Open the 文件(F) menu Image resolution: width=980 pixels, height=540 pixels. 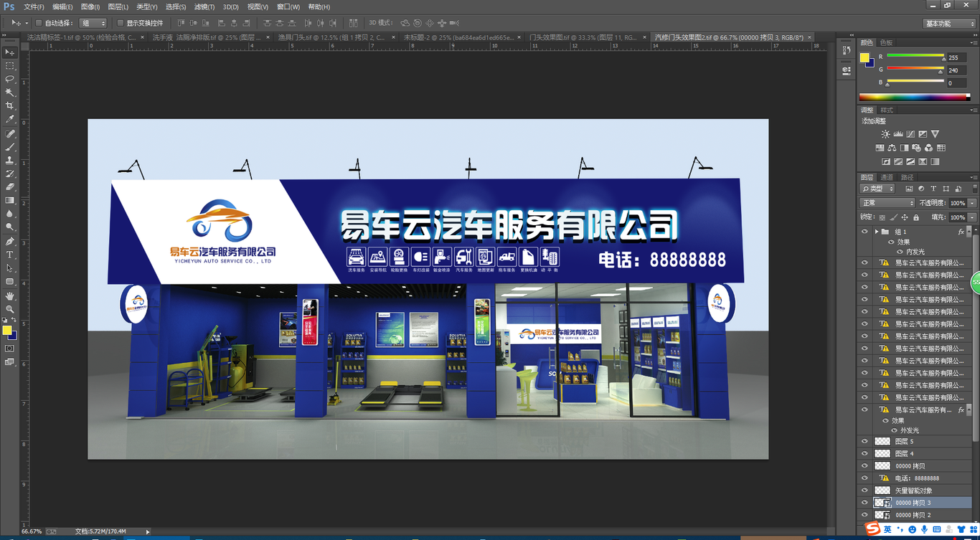(34, 6)
